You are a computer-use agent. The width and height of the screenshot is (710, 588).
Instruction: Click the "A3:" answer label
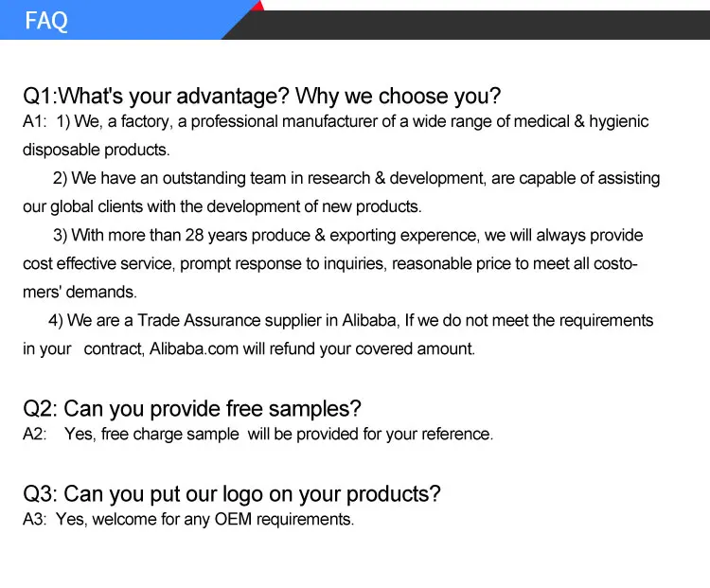tap(35, 520)
